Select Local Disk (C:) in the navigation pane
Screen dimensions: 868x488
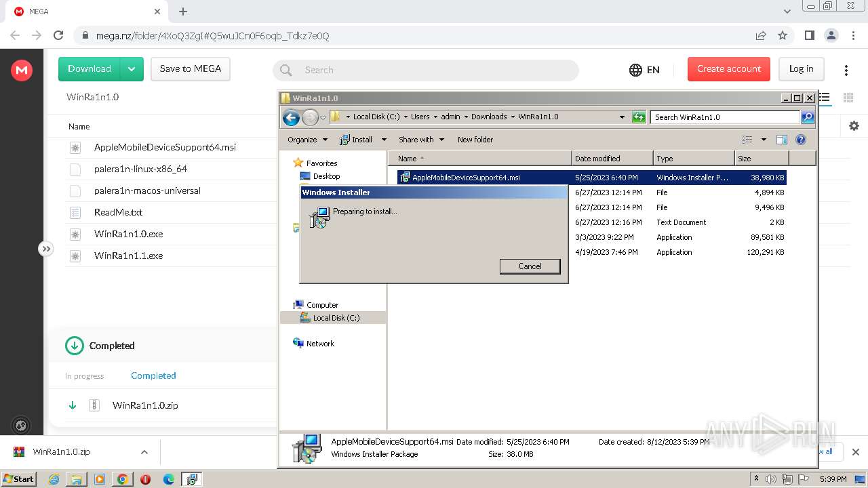pyautogui.click(x=336, y=318)
